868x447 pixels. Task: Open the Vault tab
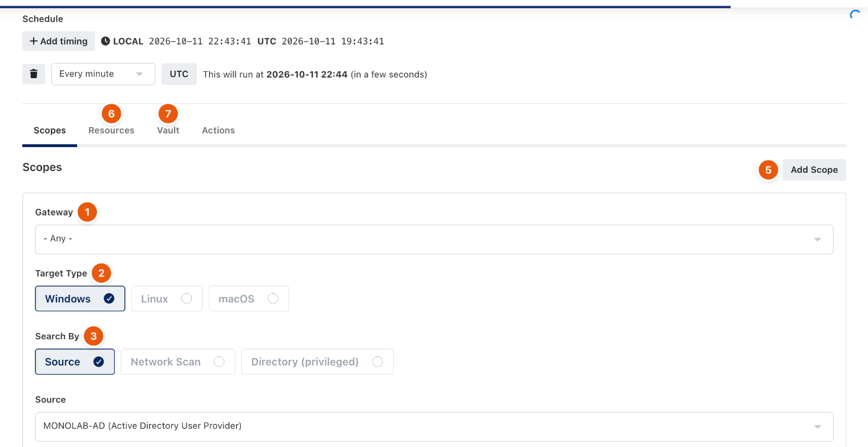168,131
